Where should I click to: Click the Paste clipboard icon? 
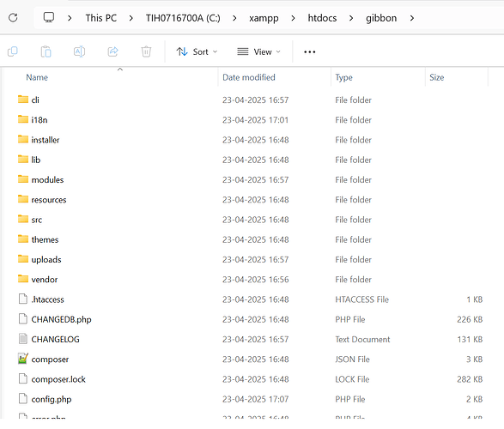(46, 51)
